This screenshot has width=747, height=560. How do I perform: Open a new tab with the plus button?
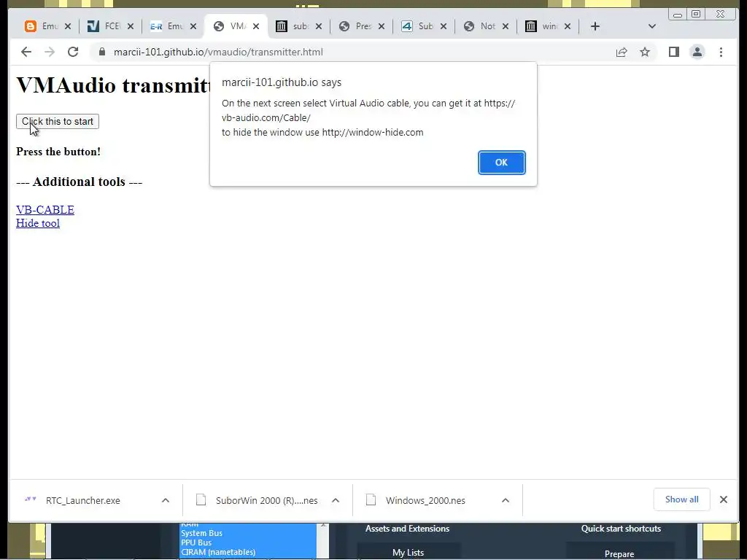tap(595, 26)
